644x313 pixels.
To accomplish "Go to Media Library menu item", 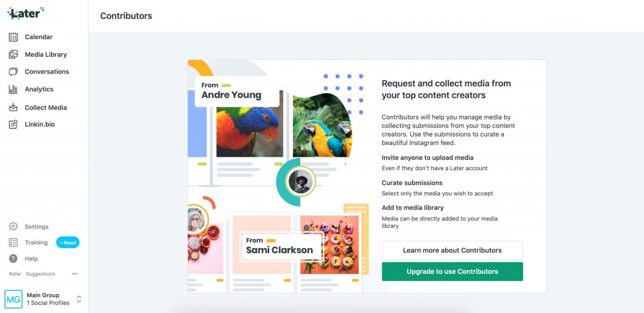I will pos(45,54).
